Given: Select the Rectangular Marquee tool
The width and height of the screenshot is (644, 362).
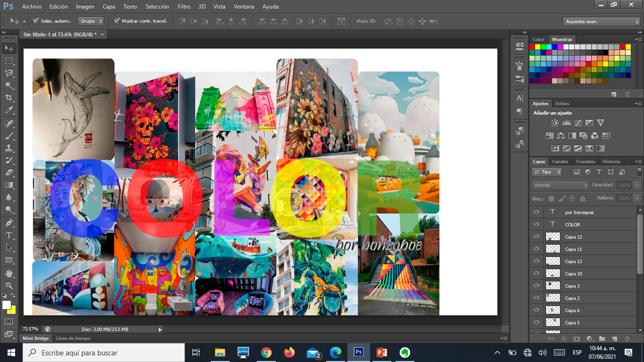Looking at the screenshot, I should (x=9, y=61).
